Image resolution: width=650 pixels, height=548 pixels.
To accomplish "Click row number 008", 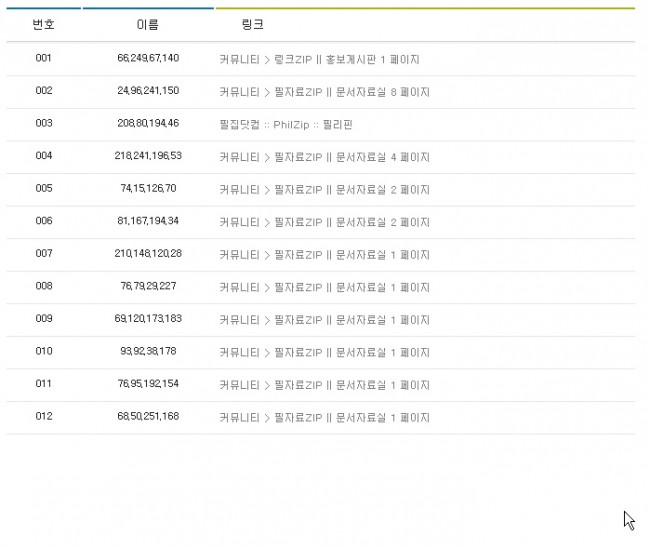I will tap(44, 286).
